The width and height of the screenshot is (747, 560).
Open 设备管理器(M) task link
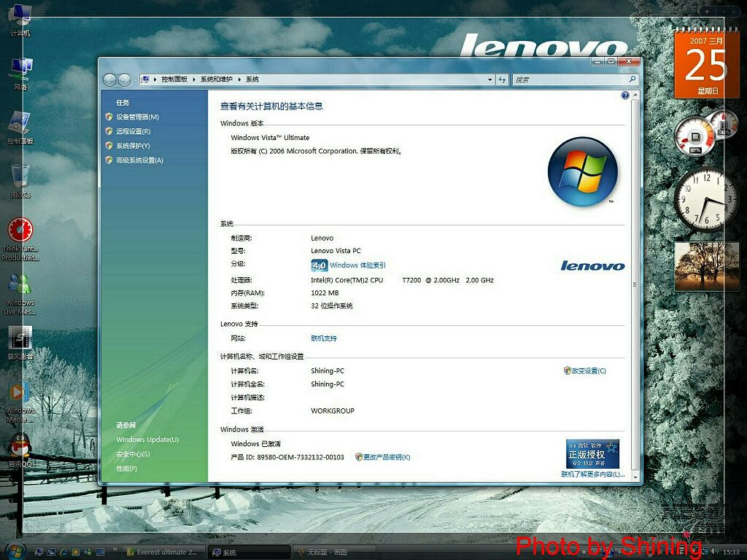tap(137, 117)
